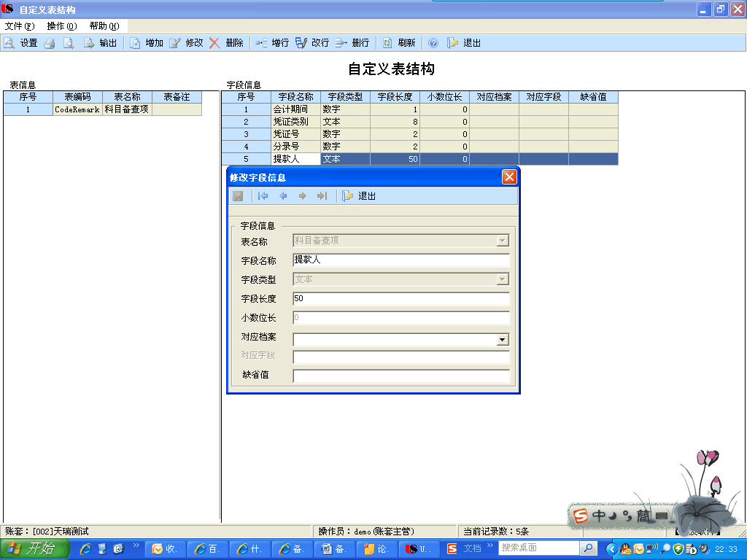747x560 pixels.
Task: Open the 文件 menu
Action: click(20, 26)
